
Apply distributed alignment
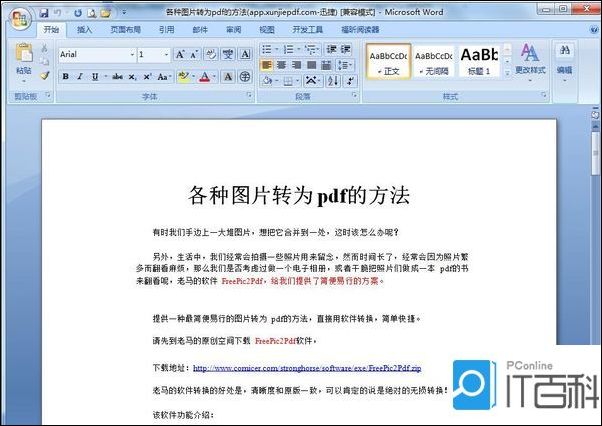coord(326,65)
